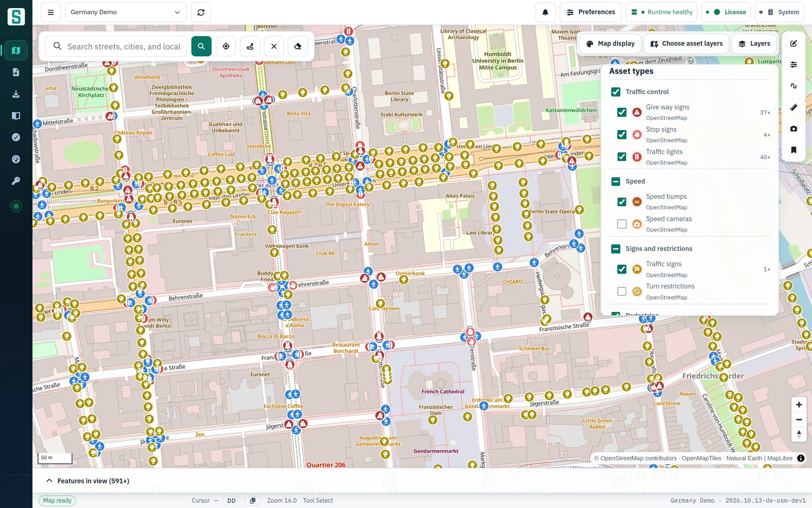Image resolution: width=812 pixels, height=508 pixels.
Task: Open the download icon in sidebar
Action: click(16, 94)
